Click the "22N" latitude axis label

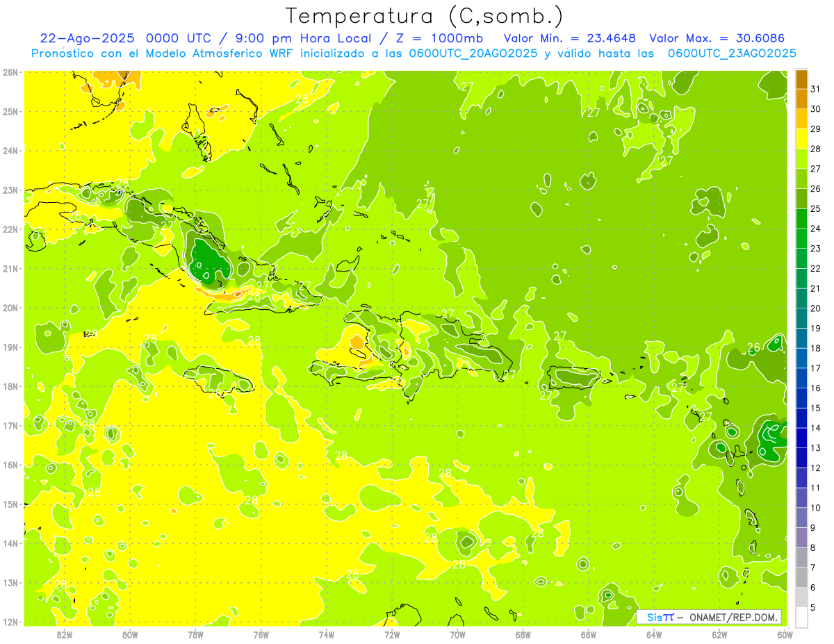[x=10, y=229]
